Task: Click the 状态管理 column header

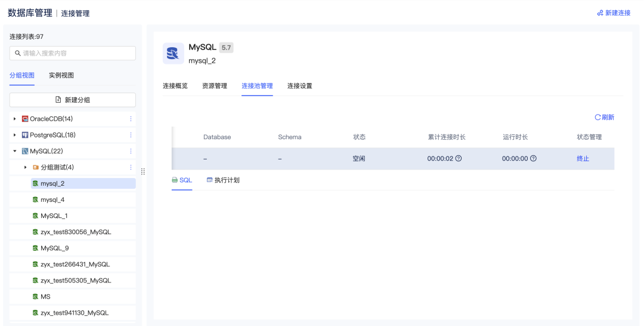Action: point(589,137)
